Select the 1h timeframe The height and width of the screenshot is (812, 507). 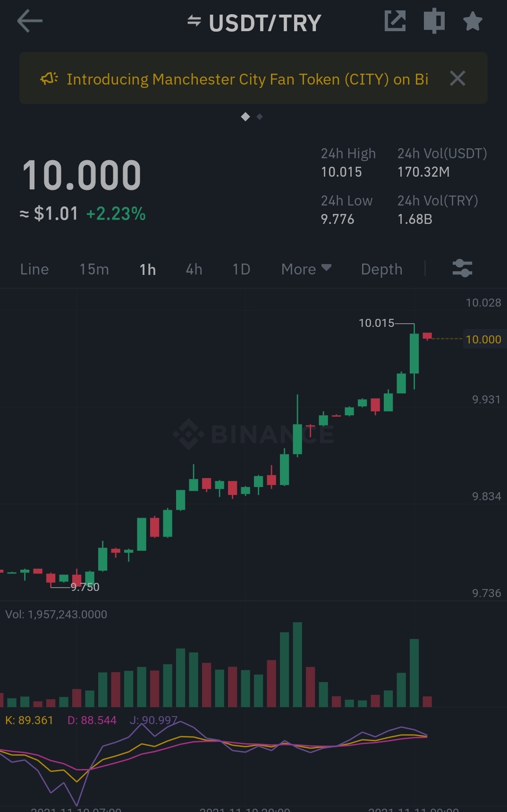[148, 270]
